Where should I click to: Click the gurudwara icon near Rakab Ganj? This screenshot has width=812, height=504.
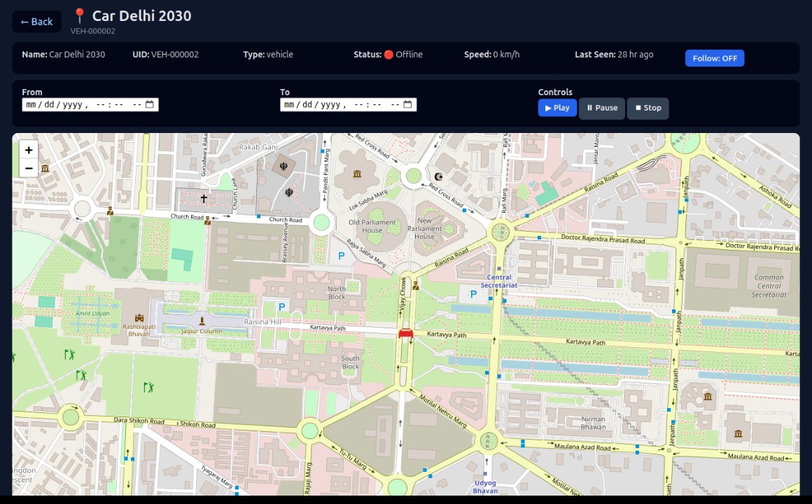283,167
